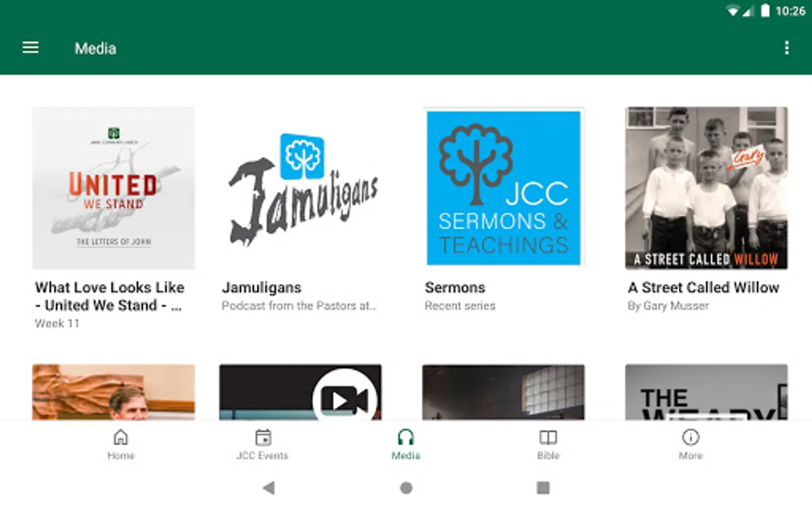Open the video camera icon thumbnail
812x508 pixels.
coord(301,392)
